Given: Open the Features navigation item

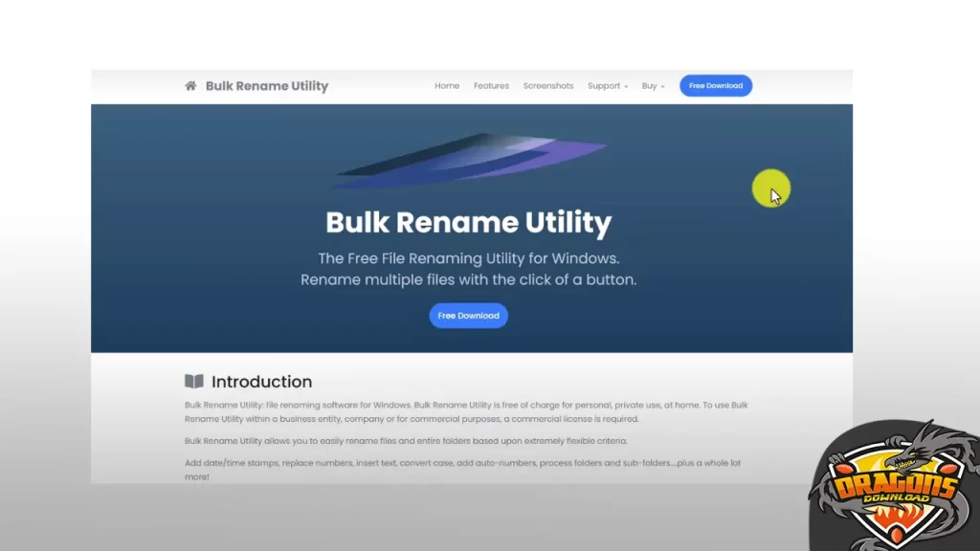Looking at the screenshot, I should [491, 85].
